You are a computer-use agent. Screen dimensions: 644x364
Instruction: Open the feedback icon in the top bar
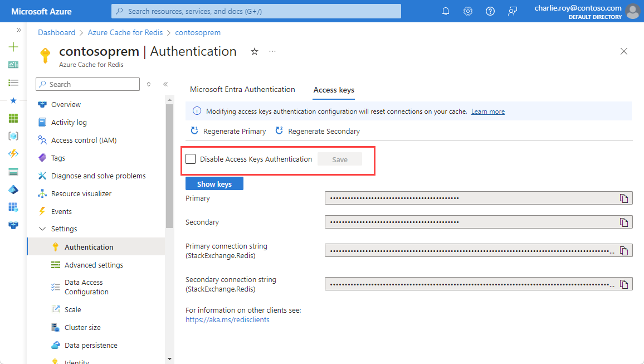pyautogui.click(x=513, y=11)
